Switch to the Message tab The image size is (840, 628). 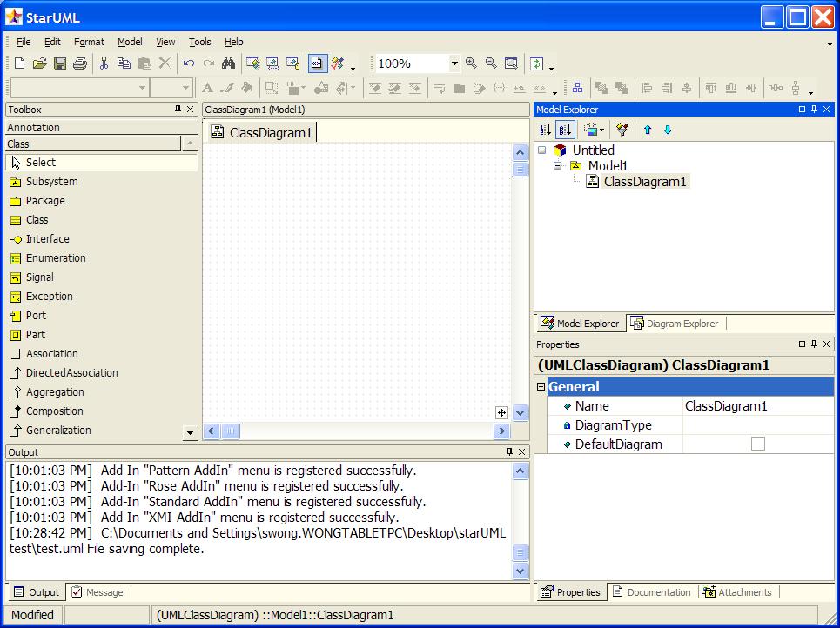pyautogui.click(x=98, y=592)
